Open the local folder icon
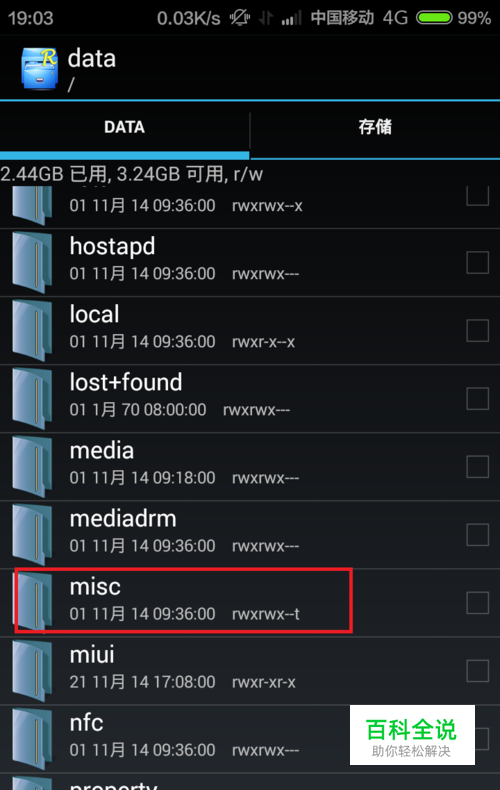Image resolution: width=500 pixels, height=790 pixels. click(32, 331)
